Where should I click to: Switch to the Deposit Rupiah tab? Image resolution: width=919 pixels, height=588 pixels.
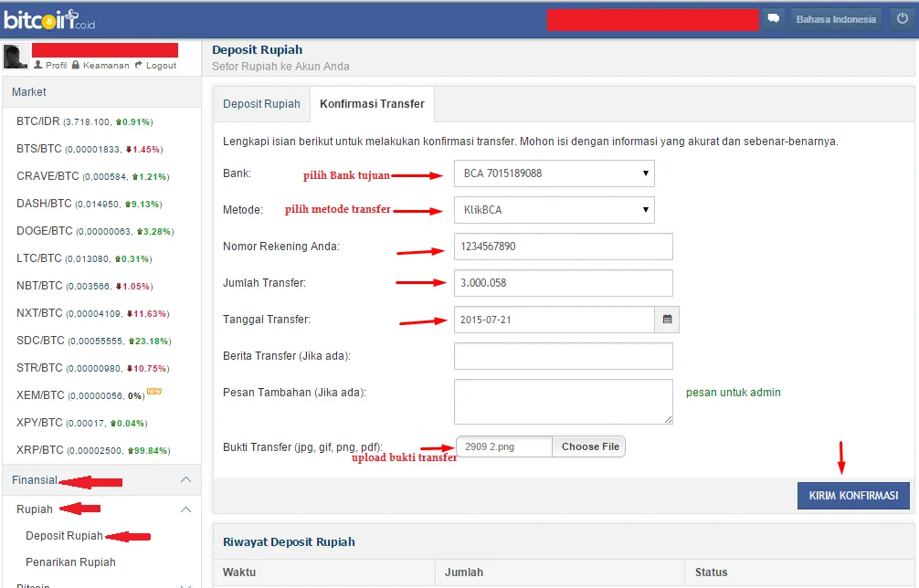pos(261,104)
